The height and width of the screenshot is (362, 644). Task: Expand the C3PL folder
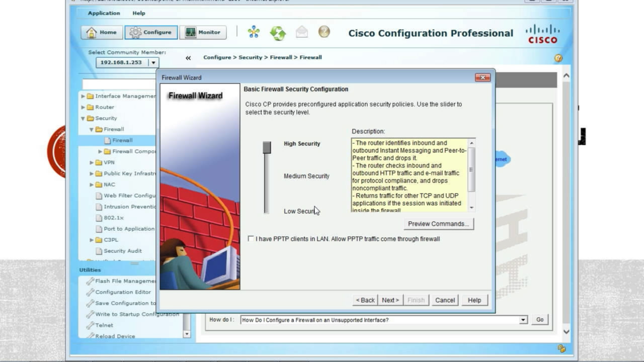(92, 240)
